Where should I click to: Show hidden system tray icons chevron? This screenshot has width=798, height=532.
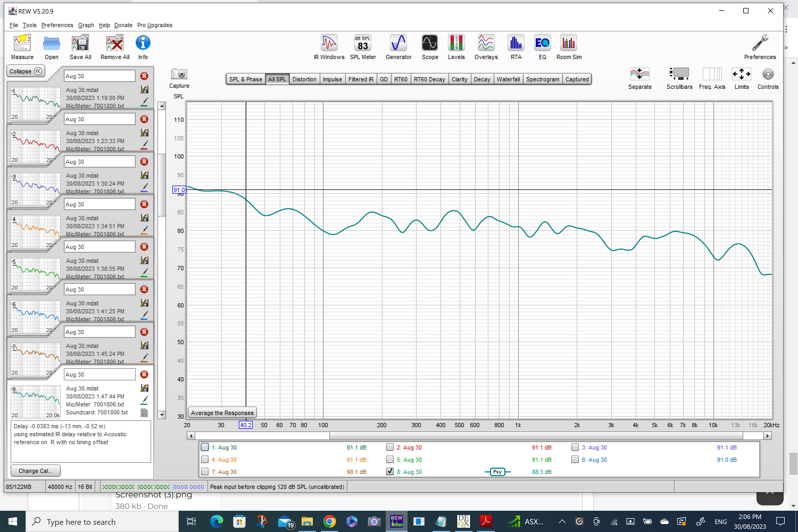pyautogui.click(x=562, y=521)
